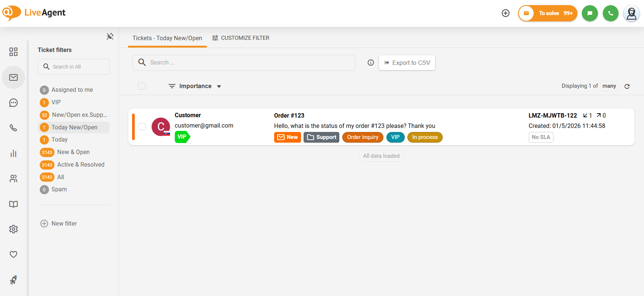Select the Order #123 ticket checkbox
The height and width of the screenshot is (296, 644).
(142, 127)
